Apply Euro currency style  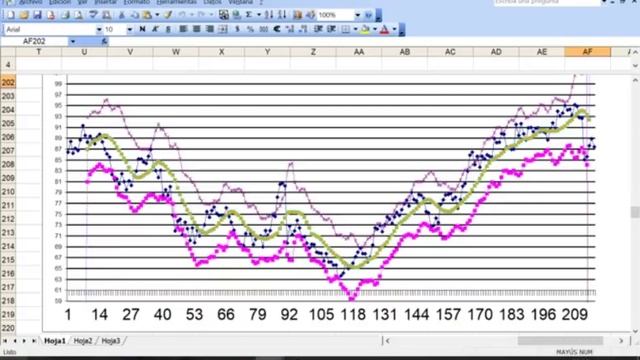coord(277,29)
